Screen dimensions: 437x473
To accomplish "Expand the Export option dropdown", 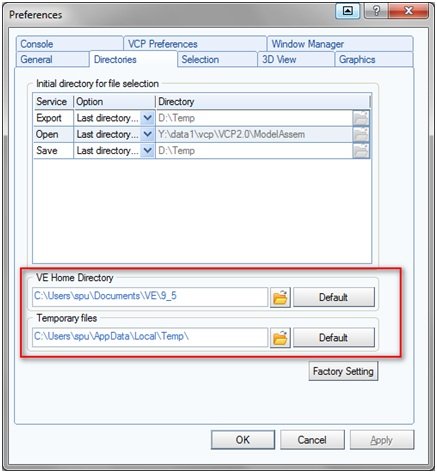I will pyautogui.click(x=147, y=118).
